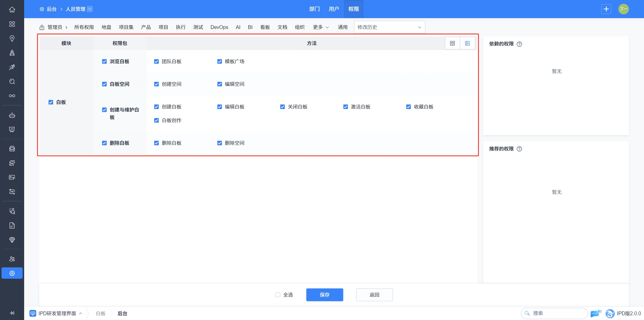
Task: Open the rocket icon in sidebar
Action: tap(12, 53)
